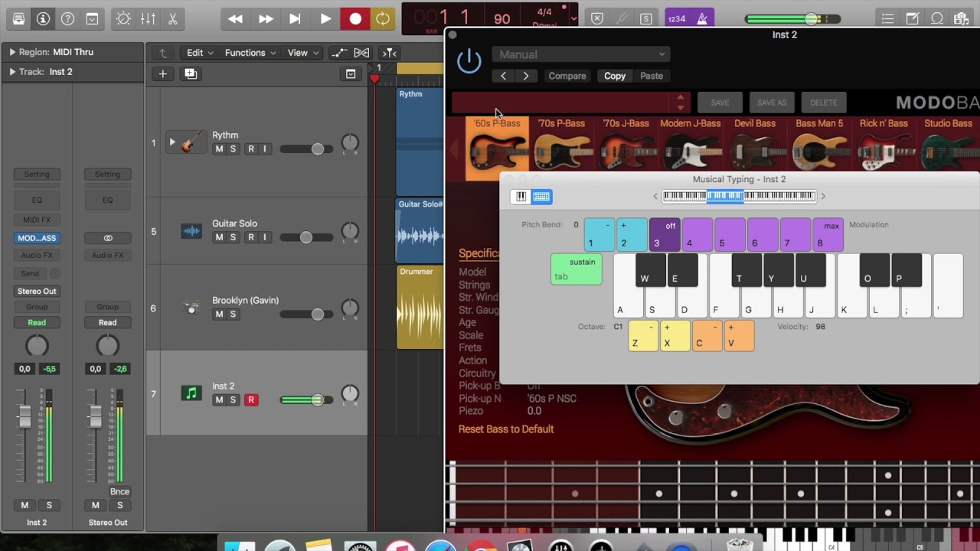Viewport: 980px width, 551px height.
Task: Toggle the MODO Bass plugin power button
Action: point(469,61)
